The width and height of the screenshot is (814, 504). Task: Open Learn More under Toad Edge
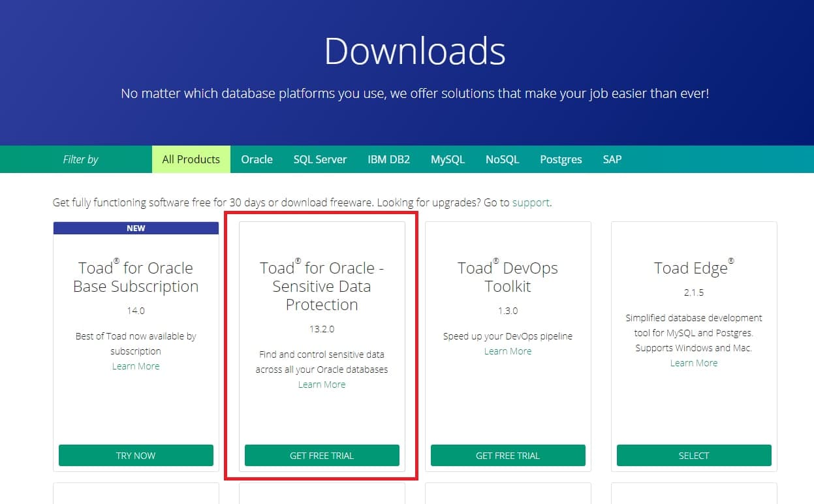694,363
